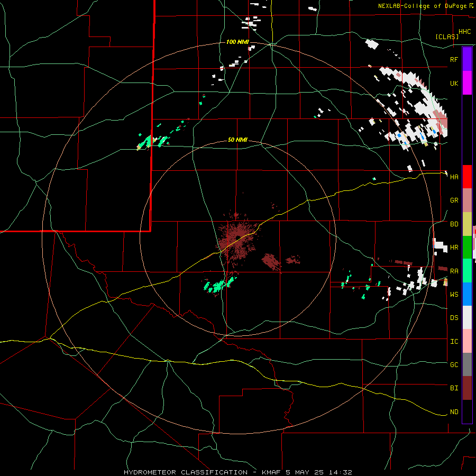Click the HR legend label
Screen dimensions: 476x476
coord(454,248)
